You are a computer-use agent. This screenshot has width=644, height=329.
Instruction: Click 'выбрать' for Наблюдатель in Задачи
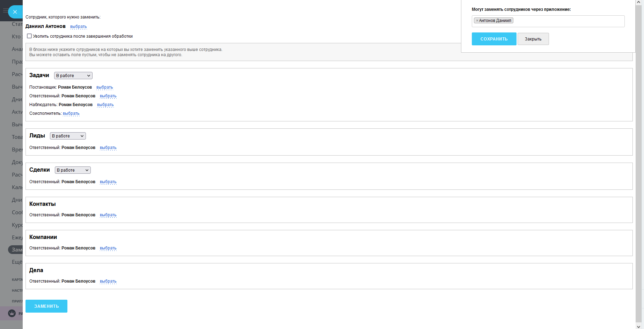105,105
